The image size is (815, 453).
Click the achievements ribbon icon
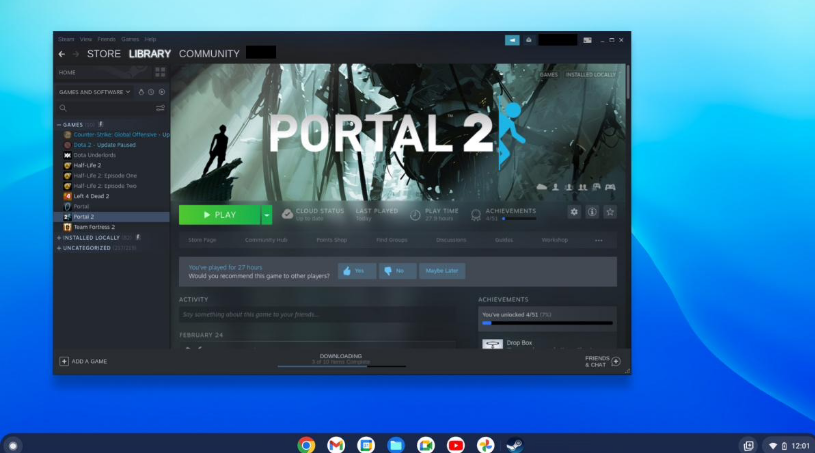tap(476, 215)
